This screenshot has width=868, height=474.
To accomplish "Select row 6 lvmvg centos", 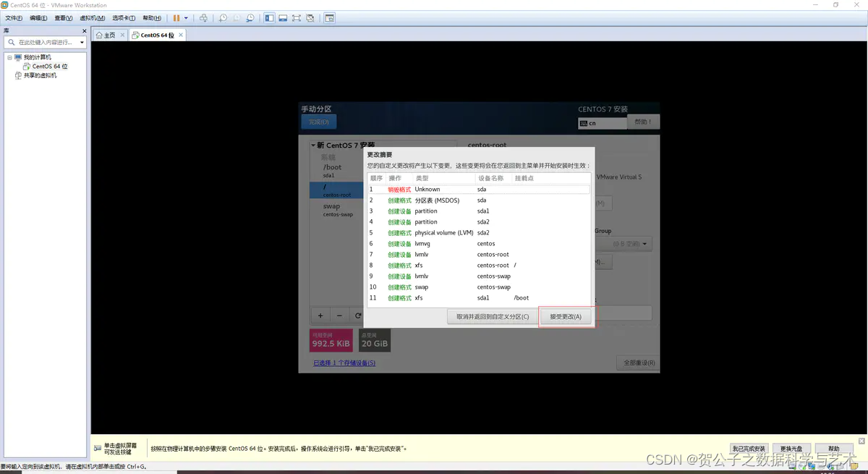I will (479, 243).
